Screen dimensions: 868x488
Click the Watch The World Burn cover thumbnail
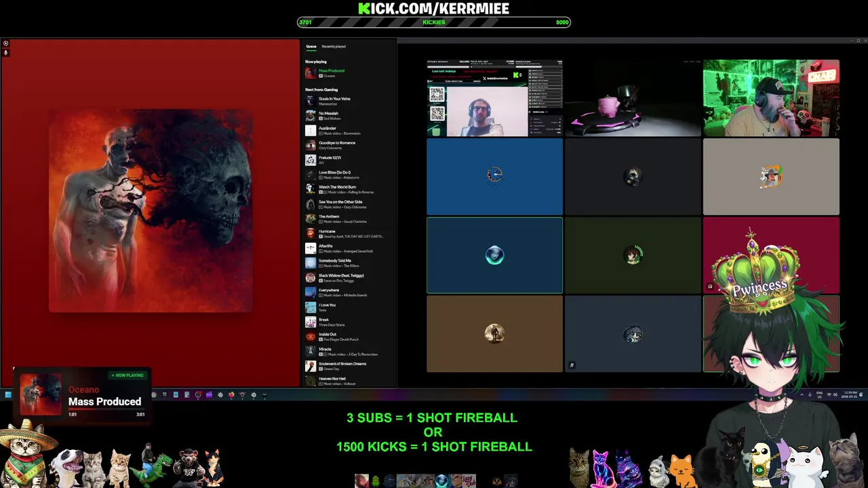(x=311, y=190)
